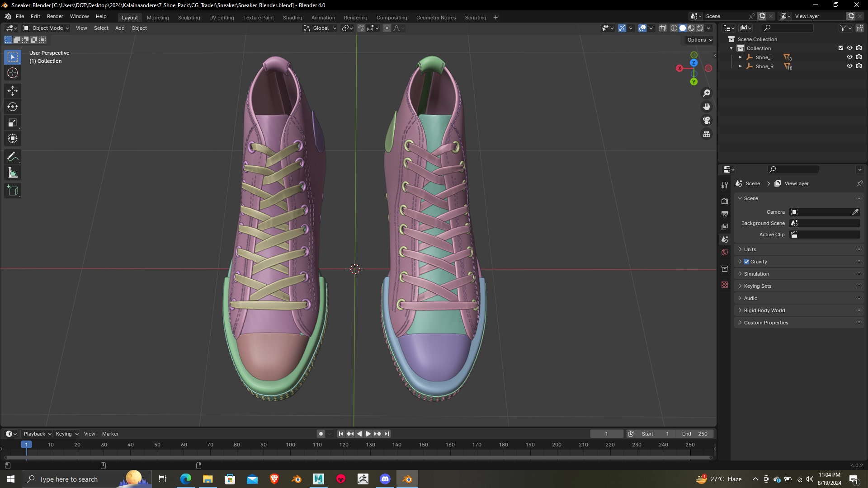Screen dimensions: 868x488
Task: Select the Select Box tool
Action: (x=13, y=57)
